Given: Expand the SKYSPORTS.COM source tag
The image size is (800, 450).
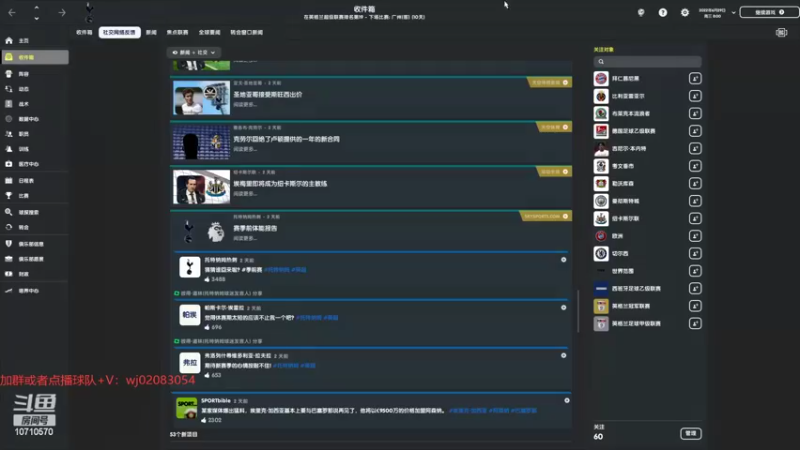Looking at the screenshot, I should click(x=546, y=216).
